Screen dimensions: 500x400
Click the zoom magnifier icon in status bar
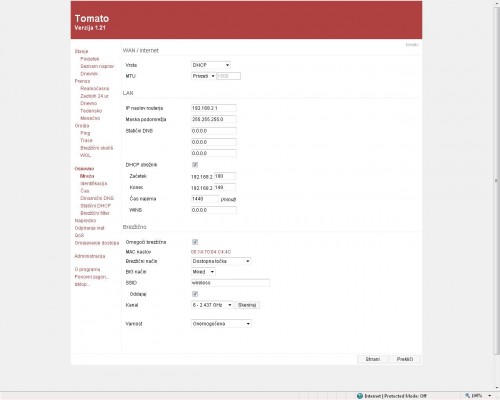tap(467, 396)
